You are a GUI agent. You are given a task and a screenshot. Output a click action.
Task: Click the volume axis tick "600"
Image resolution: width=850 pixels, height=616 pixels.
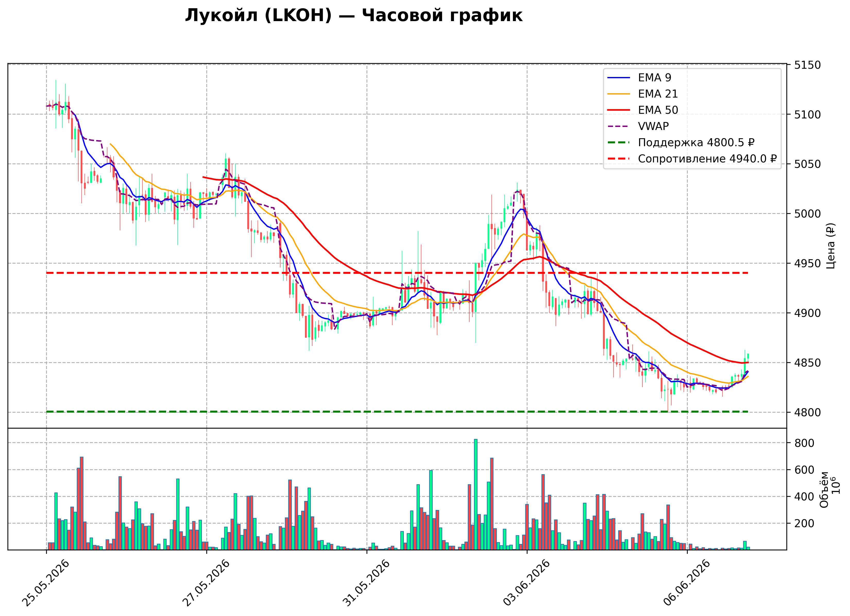[x=805, y=470]
